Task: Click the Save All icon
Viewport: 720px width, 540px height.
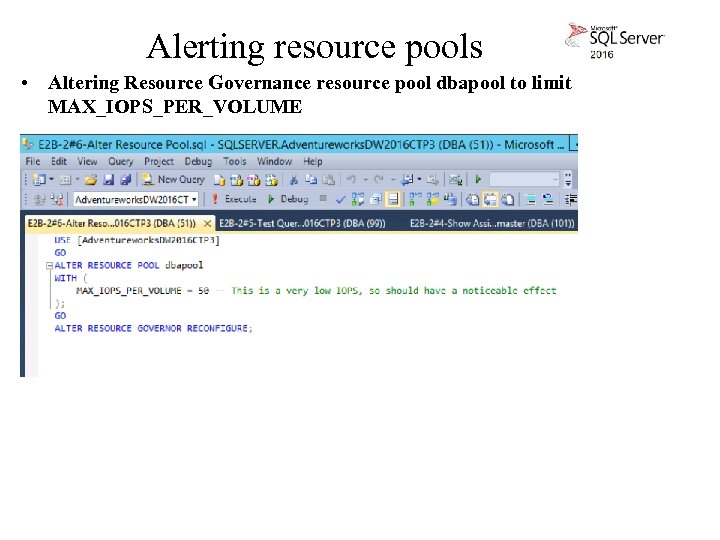Action: click(125, 180)
